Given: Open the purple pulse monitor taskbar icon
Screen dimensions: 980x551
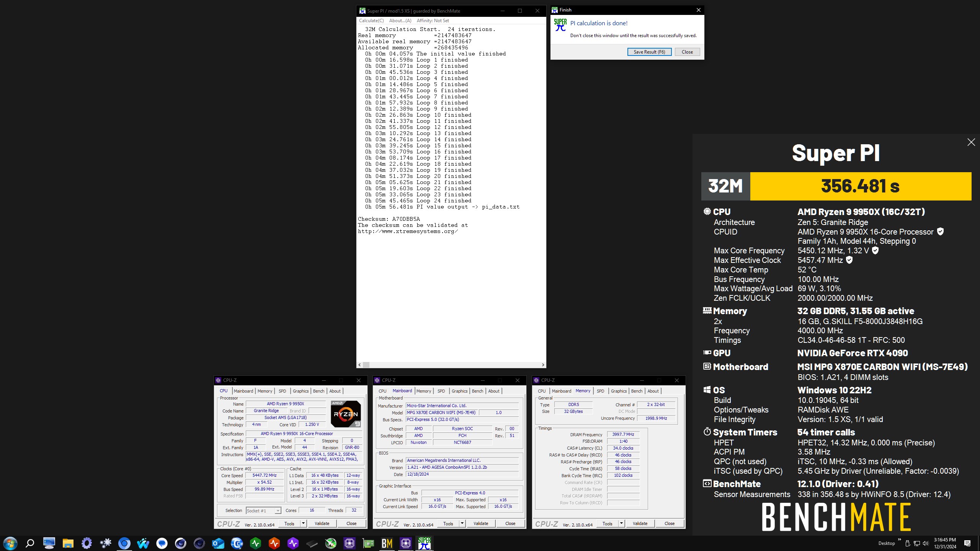Looking at the screenshot, I should [x=293, y=543].
